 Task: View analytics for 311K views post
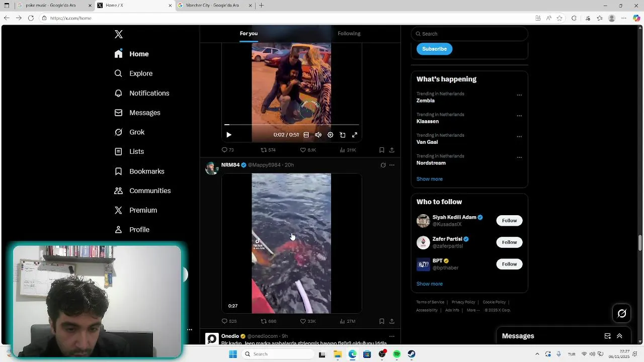[x=348, y=150]
